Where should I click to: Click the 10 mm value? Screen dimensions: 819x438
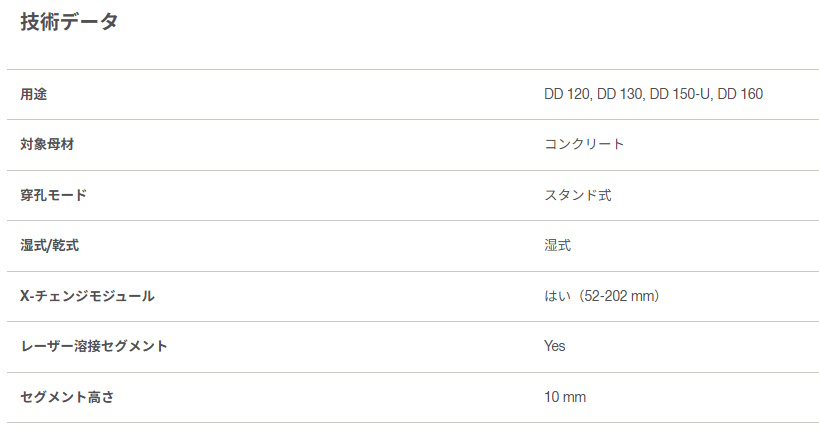[565, 397]
